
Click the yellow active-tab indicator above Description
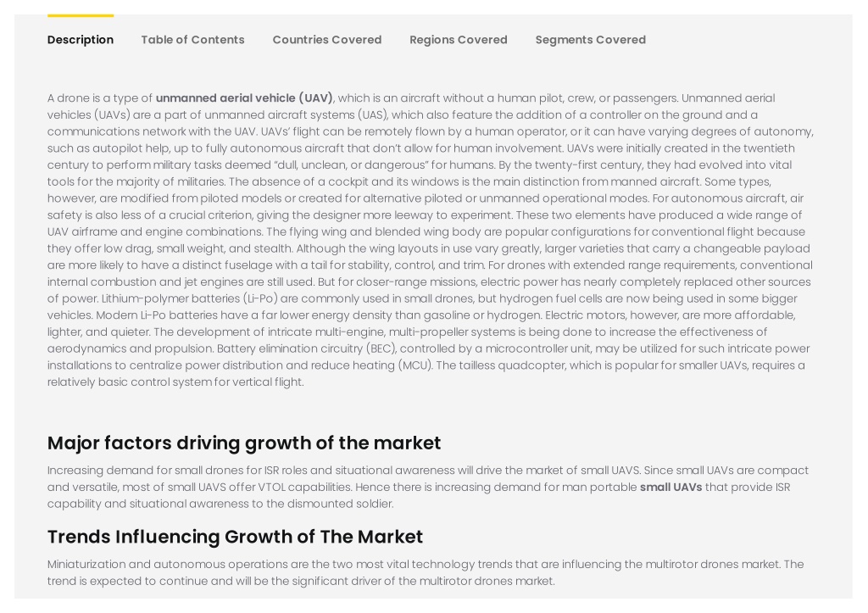[81, 15]
